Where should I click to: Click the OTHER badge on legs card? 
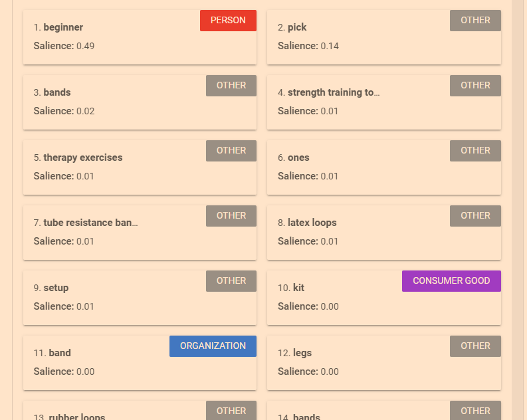[x=475, y=346]
